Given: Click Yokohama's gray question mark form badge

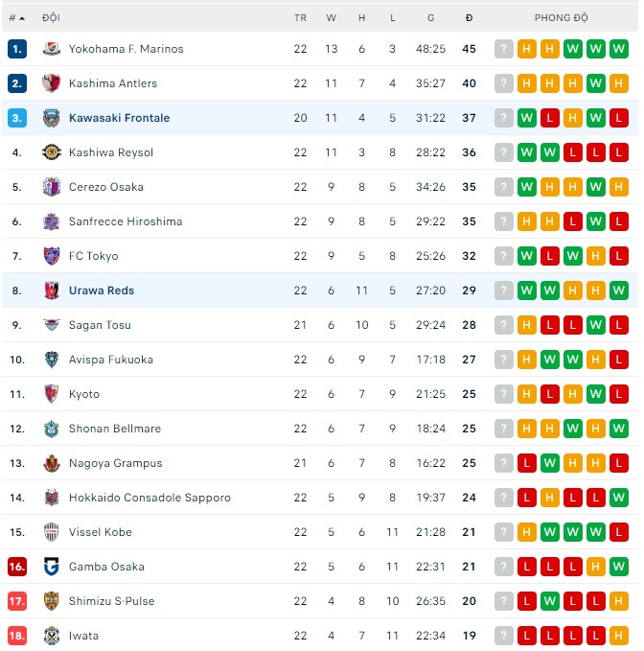Looking at the screenshot, I should coord(504,49).
